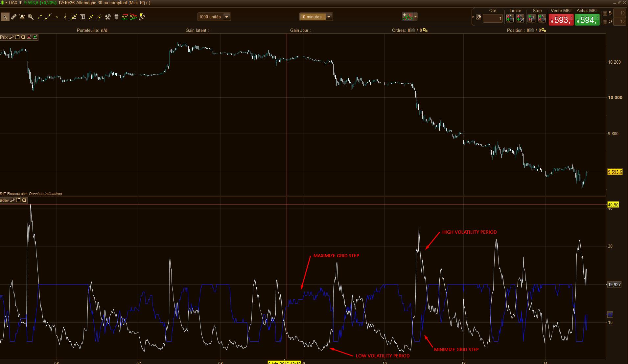Maximize the #dev indicator panel
Image resolution: width=628 pixels, height=364 pixels.
coord(18,200)
